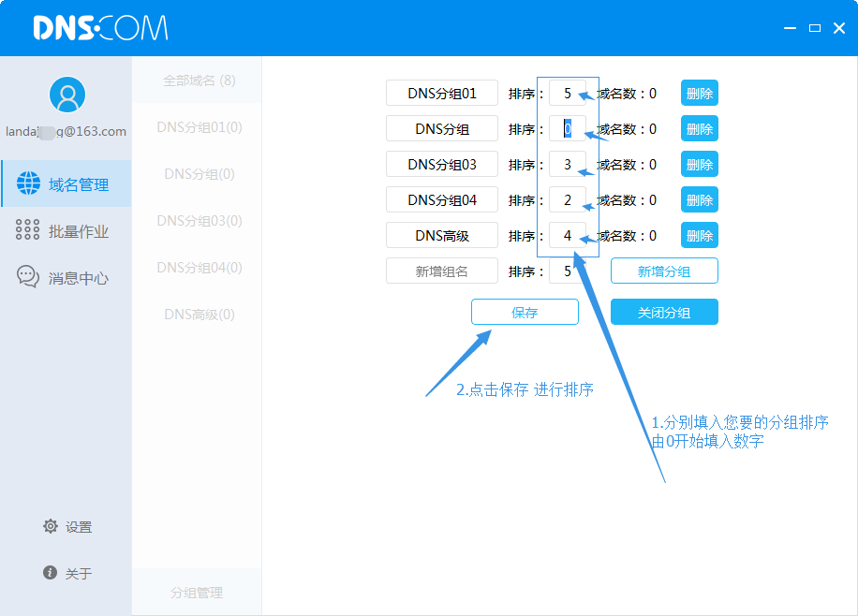The height and width of the screenshot is (616, 858).
Task: Click the sort order field for DNS分组04
Action: tap(567, 200)
